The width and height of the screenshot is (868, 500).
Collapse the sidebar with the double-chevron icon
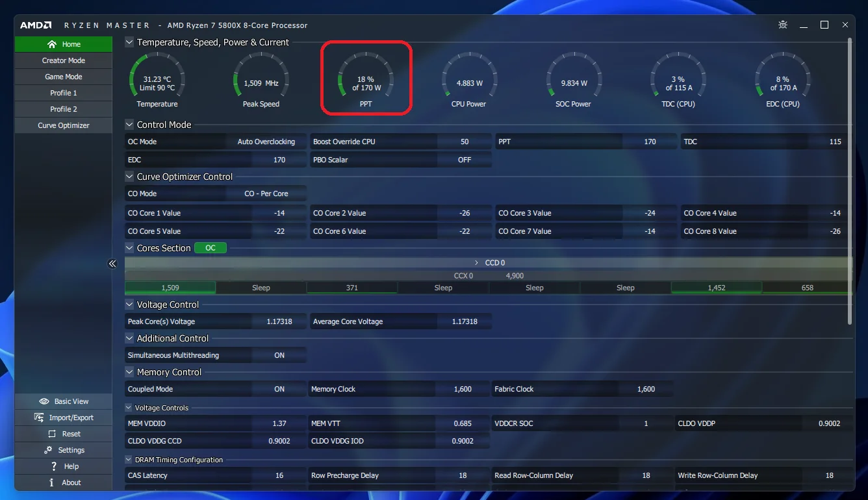tap(112, 264)
